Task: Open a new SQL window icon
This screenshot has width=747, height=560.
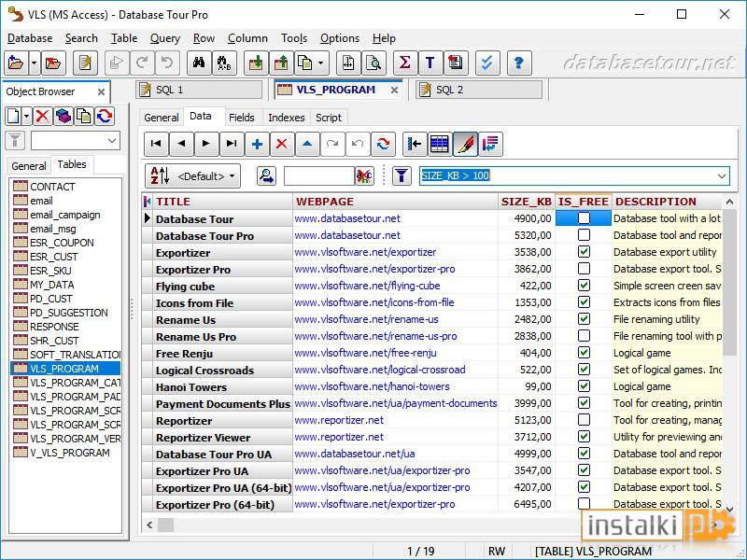Action: (85, 63)
